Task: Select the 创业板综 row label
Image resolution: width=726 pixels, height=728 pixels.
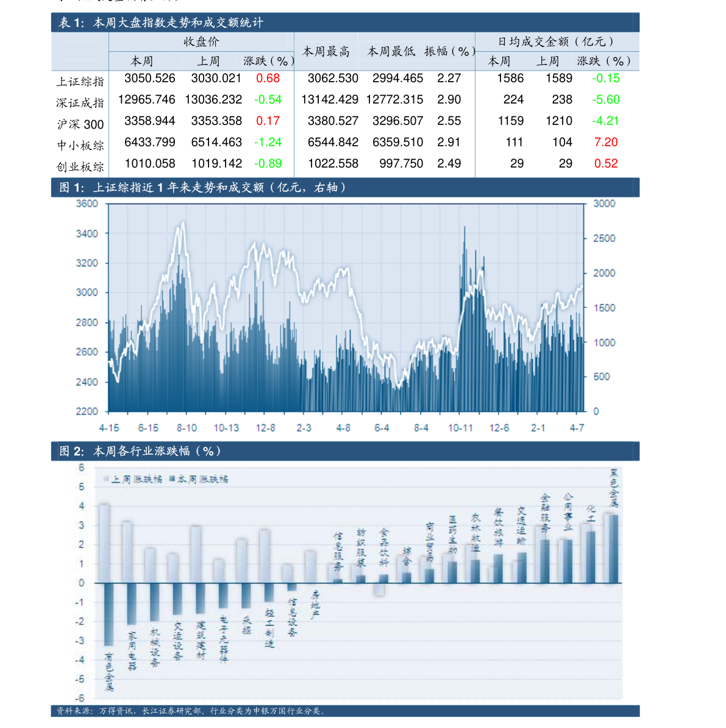Action: [x=80, y=167]
